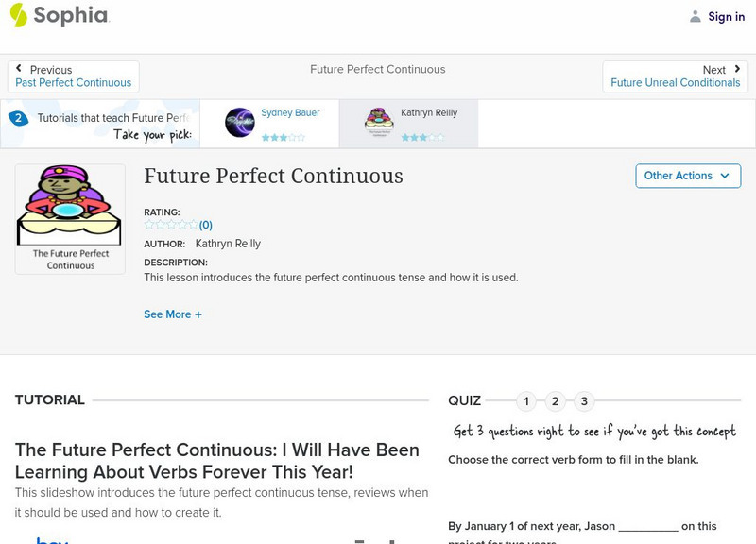The height and width of the screenshot is (544, 756).
Task: Click the rating count (0) link
Action: click(206, 225)
